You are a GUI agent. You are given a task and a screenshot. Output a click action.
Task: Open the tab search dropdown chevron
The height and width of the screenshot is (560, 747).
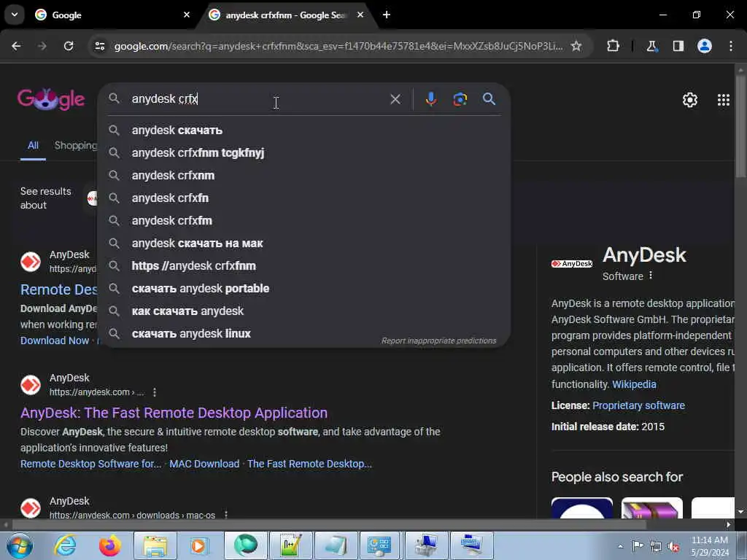(15, 15)
